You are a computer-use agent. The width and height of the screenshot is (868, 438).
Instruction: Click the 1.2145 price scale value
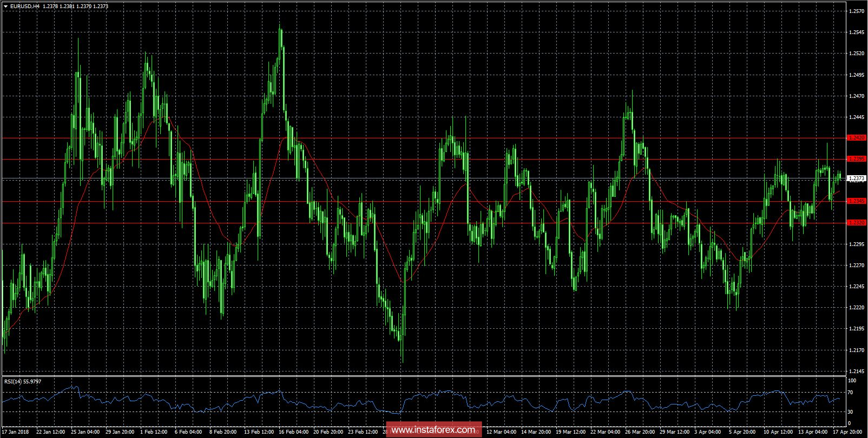click(857, 371)
